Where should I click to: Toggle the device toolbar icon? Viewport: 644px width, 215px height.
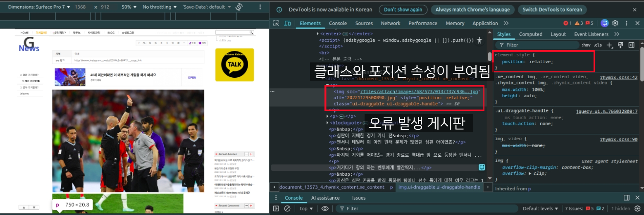[287, 24]
